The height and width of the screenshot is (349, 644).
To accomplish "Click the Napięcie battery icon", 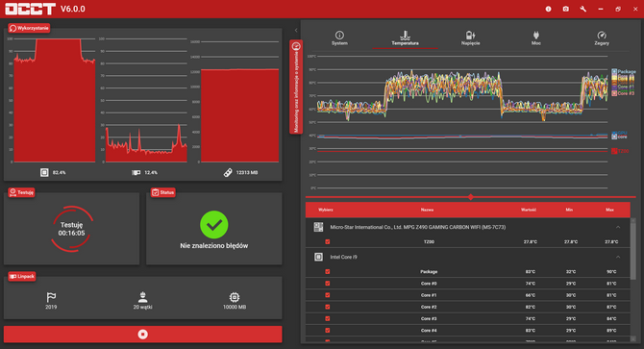I will click(x=471, y=35).
